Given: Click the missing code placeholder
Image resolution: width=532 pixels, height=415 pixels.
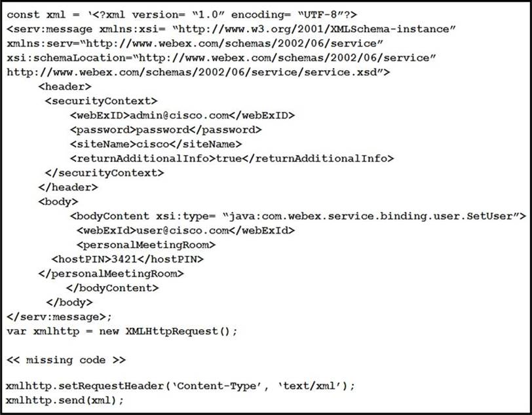Looking at the screenshot, I should [66, 360].
